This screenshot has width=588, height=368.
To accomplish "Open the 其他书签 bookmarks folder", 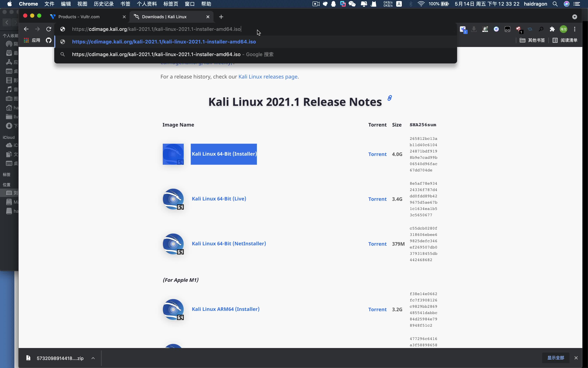I will pyautogui.click(x=532, y=40).
